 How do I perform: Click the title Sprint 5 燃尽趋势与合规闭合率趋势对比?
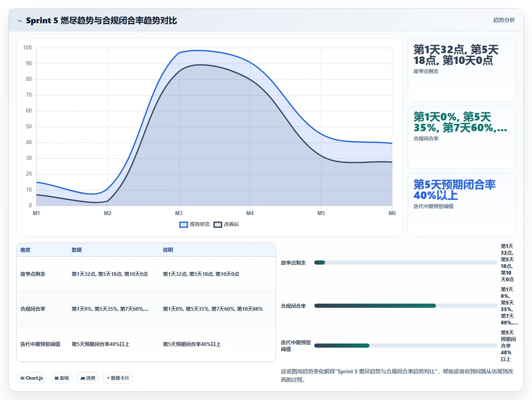click(x=101, y=20)
